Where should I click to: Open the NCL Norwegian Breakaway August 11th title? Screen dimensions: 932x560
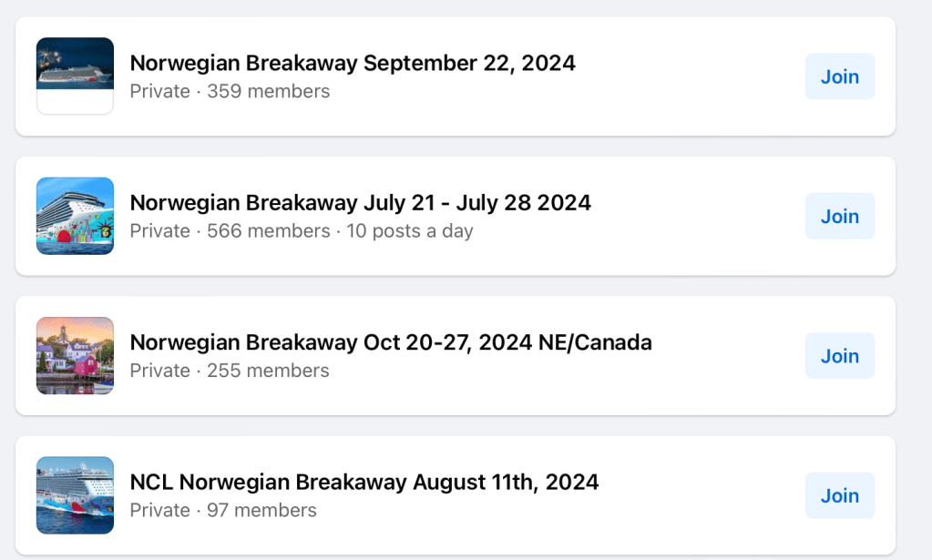click(364, 482)
